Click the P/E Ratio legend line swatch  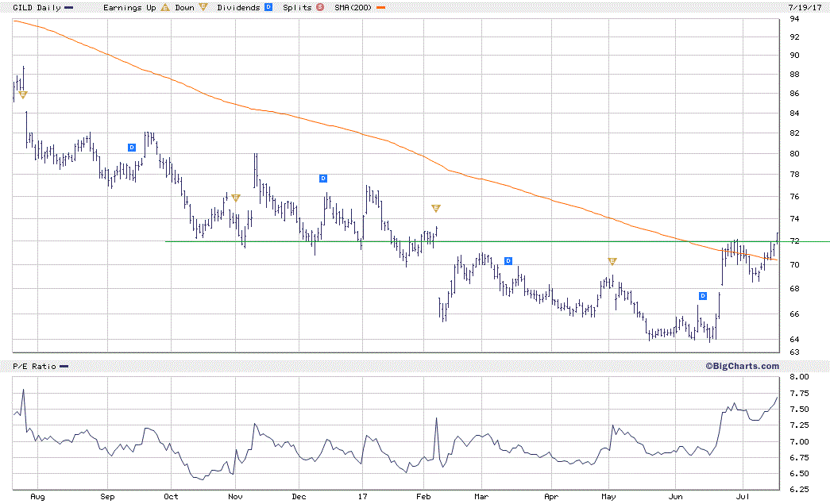pyautogui.click(x=64, y=366)
